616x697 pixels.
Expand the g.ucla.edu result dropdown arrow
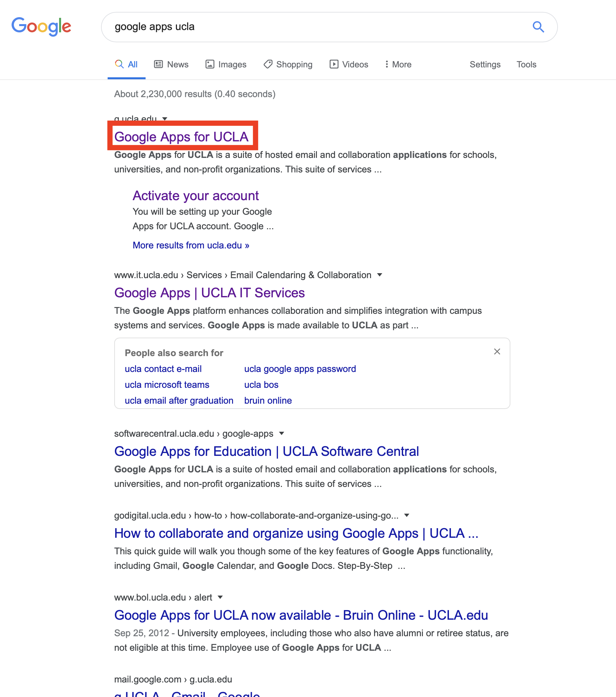(165, 119)
